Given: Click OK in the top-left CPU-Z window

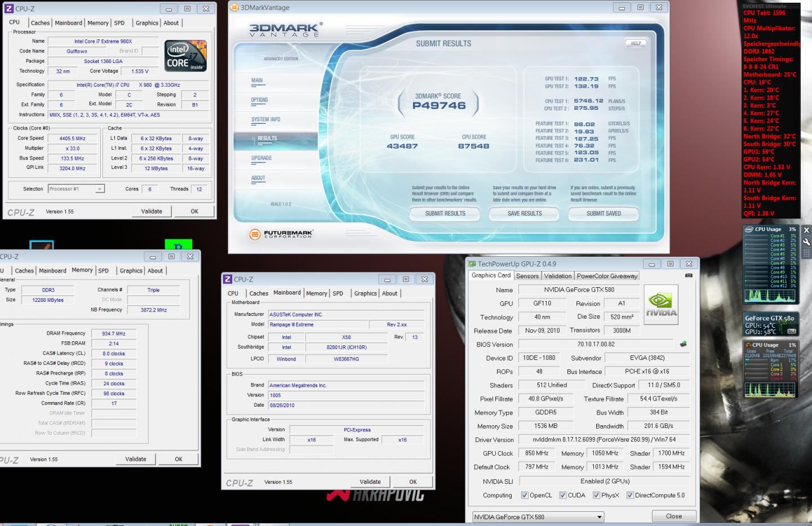Looking at the screenshot, I should (194, 212).
